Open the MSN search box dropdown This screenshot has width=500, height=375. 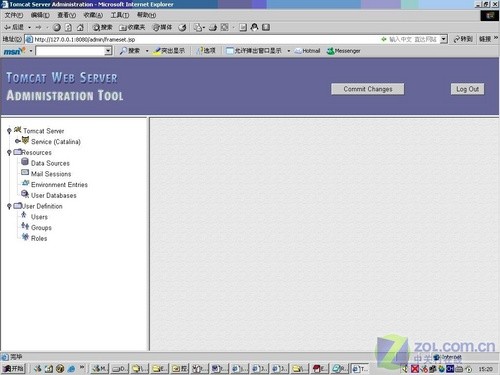pos(108,51)
